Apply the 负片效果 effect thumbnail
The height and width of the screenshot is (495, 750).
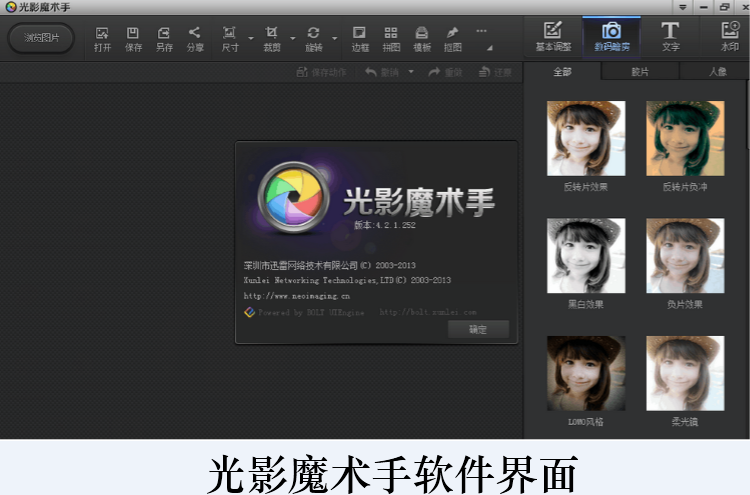point(685,256)
